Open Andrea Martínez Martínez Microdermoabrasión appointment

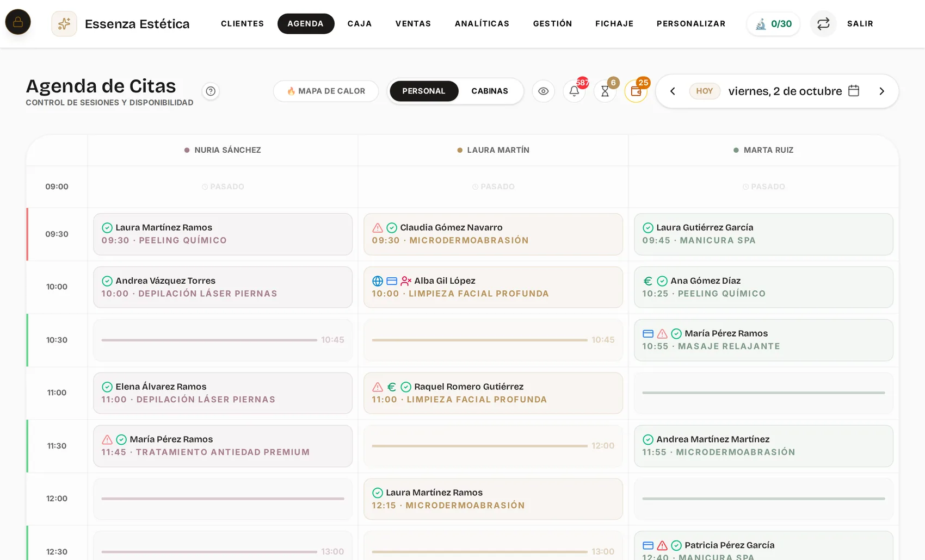pyautogui.click(x=763, y=446)
